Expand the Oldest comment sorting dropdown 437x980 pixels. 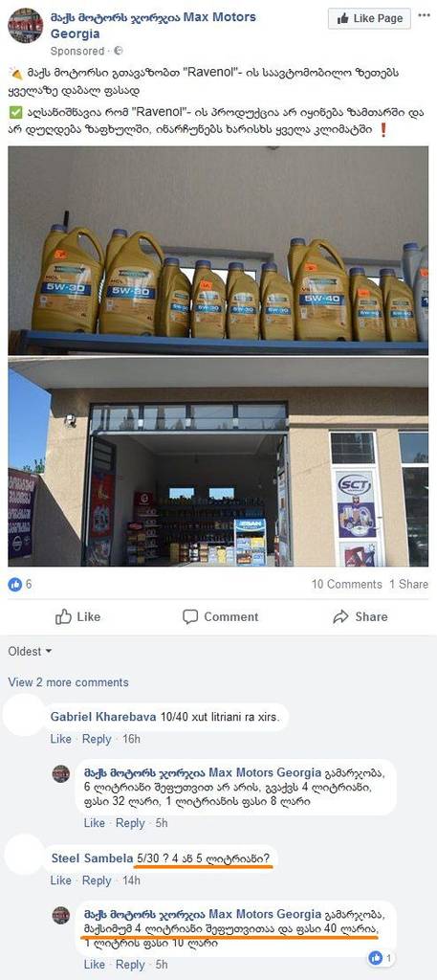click(30, 651)
